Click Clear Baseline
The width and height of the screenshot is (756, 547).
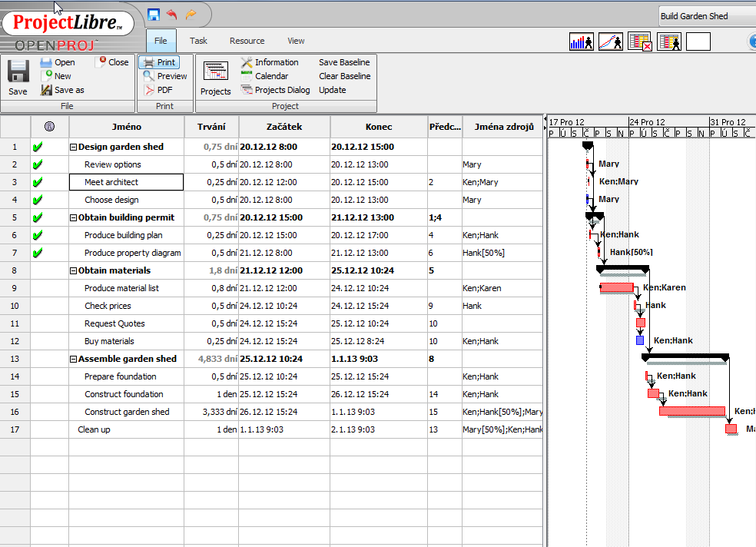[345, 76]
